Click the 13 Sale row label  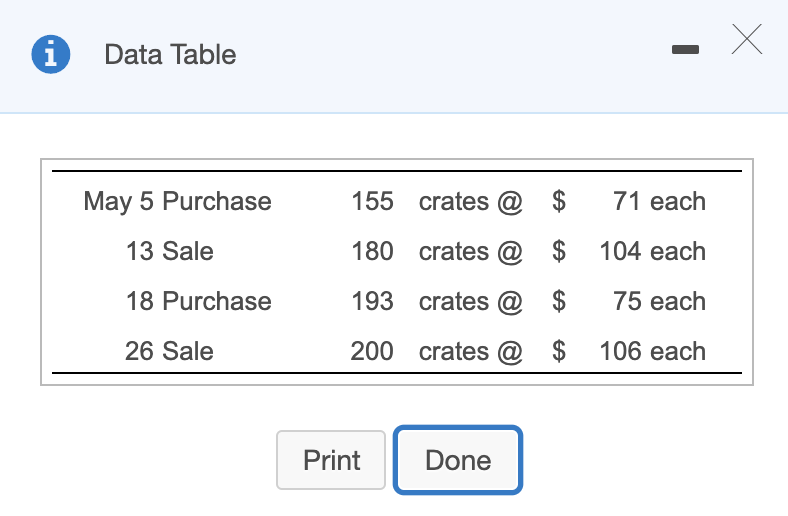point(169,251)
